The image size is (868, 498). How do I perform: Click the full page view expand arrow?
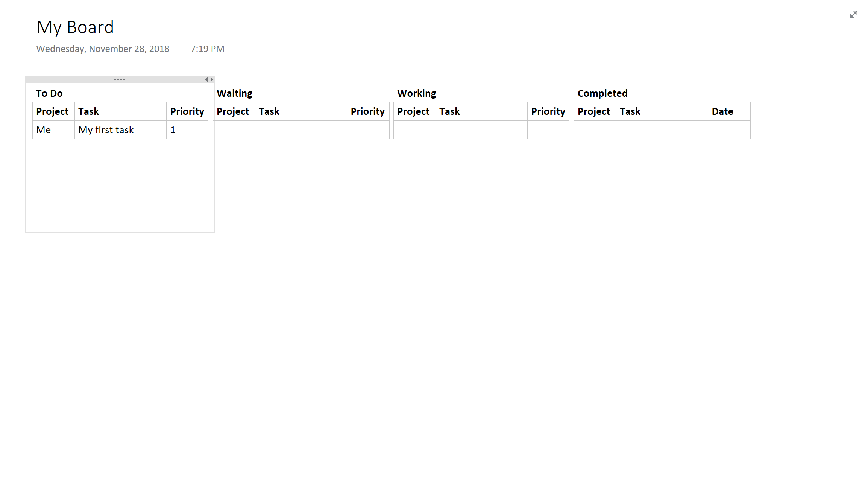853,15
